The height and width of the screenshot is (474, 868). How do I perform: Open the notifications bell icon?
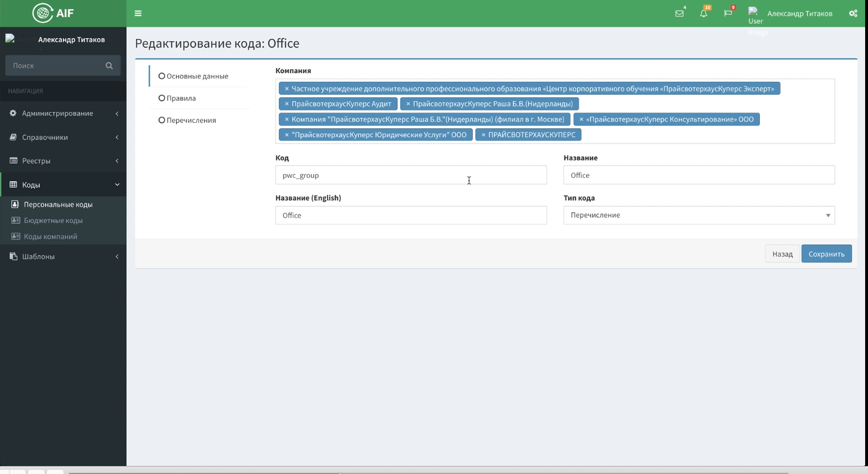click(704, 13)
